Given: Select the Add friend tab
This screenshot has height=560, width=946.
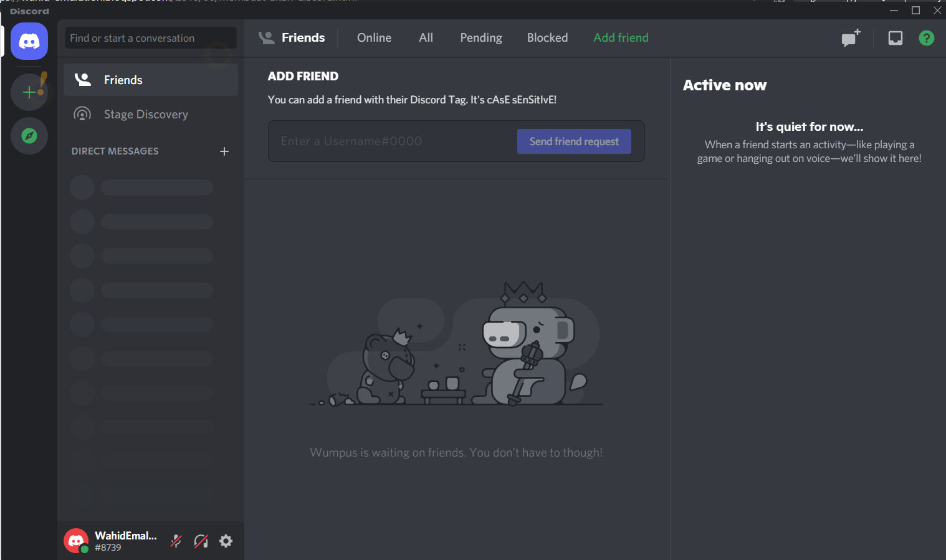Looking at the screenshot, I should [x=621, y=38].
